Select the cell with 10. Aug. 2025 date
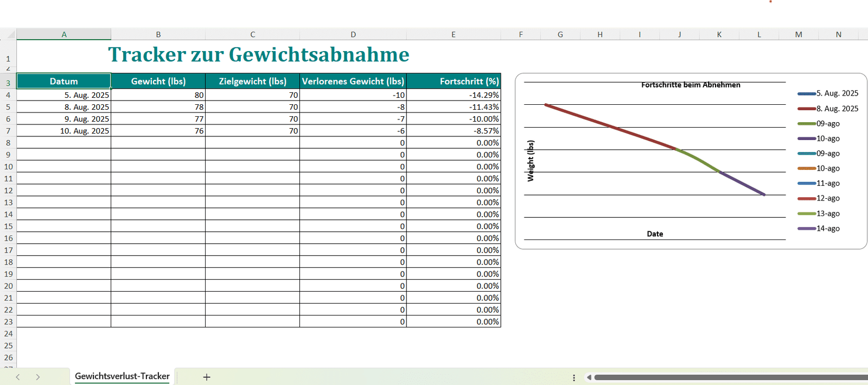This screenshot has height=385, width=868. pos(64,131)
